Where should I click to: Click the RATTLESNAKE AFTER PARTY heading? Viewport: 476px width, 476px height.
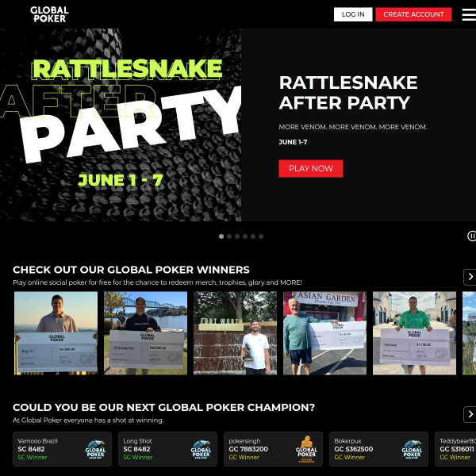pyautogui.click(x=348, y=92)
